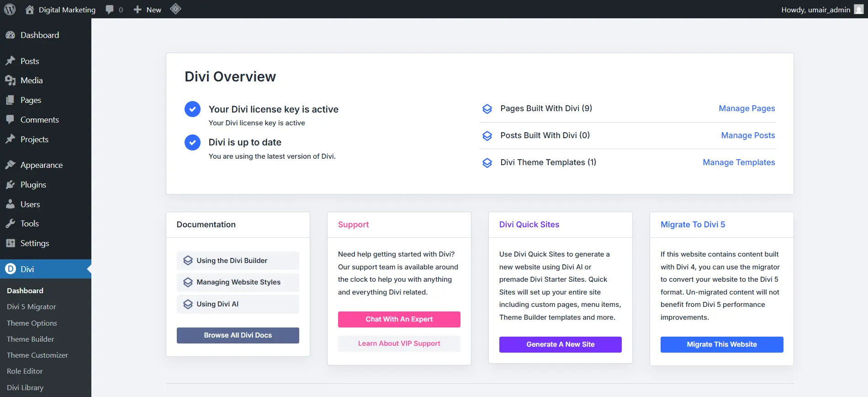Click Chat With An Expert button
868x397 pixels.
(x=399, y=319)
